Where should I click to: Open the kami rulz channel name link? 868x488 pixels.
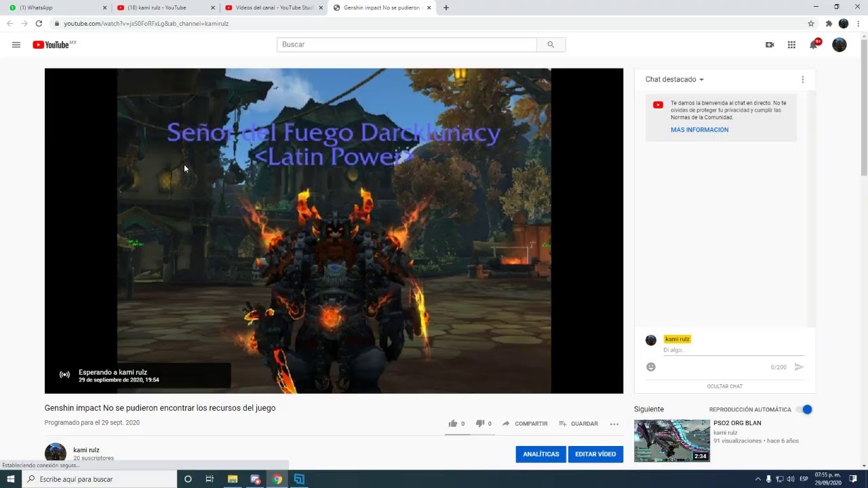coord(86,450)
